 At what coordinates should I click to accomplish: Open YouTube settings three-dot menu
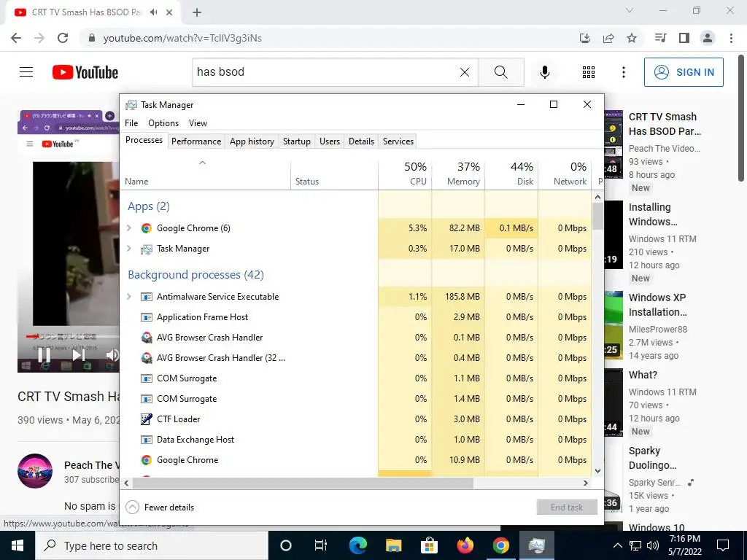coord(623,72)
